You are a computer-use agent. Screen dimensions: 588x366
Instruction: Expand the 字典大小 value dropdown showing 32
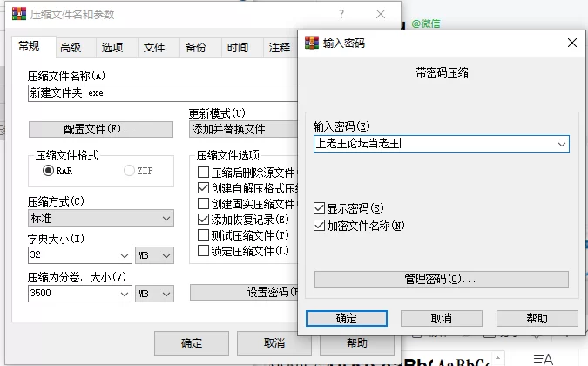click(x=125, y=255)
